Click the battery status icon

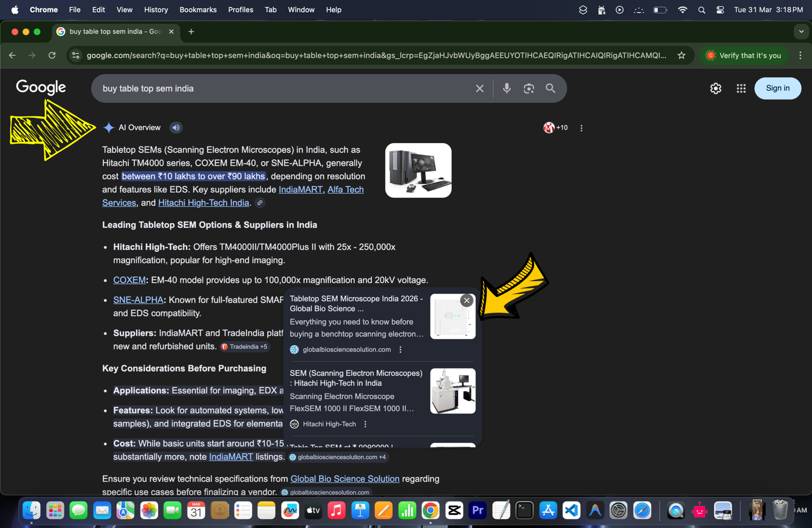660,10
